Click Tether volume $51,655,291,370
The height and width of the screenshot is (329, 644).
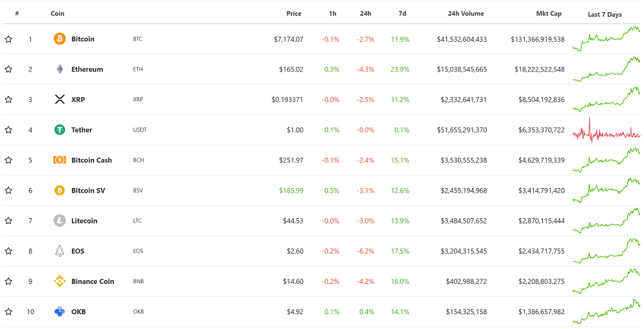[x=462, y=130]
